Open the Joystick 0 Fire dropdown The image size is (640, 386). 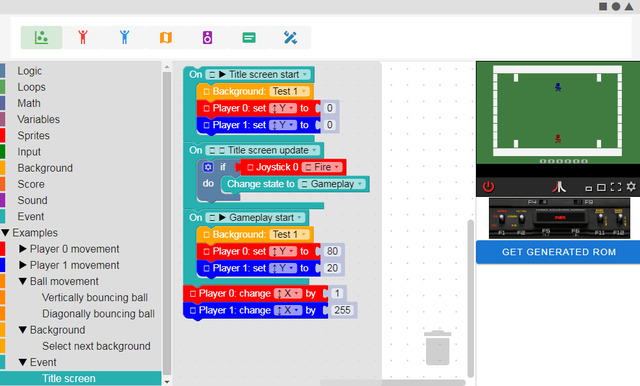pyautogui.click(x=322, y=167)
